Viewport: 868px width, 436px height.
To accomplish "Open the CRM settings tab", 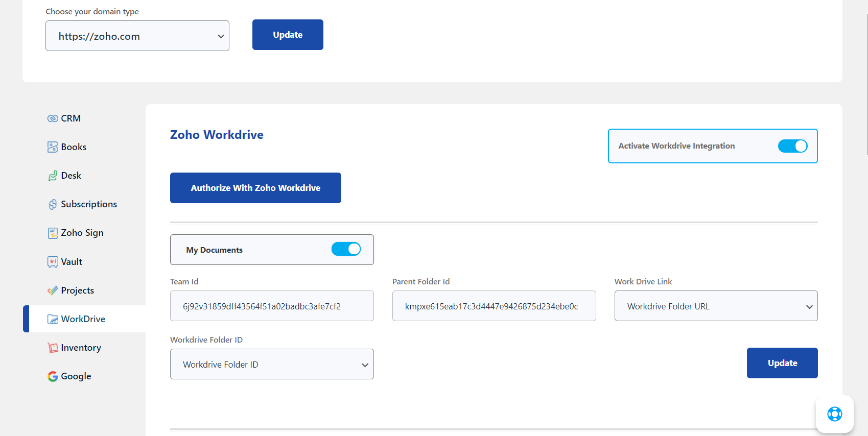I will click(84, 118).
